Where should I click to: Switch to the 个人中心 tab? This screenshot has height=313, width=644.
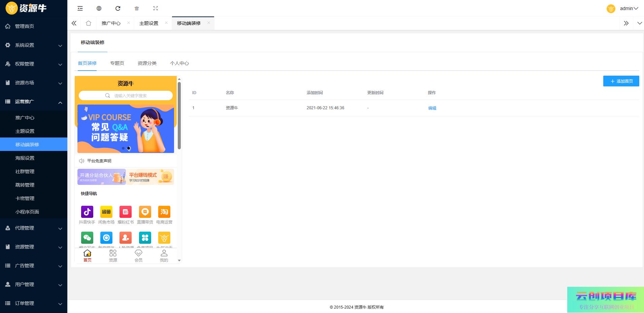coord(179,63)
